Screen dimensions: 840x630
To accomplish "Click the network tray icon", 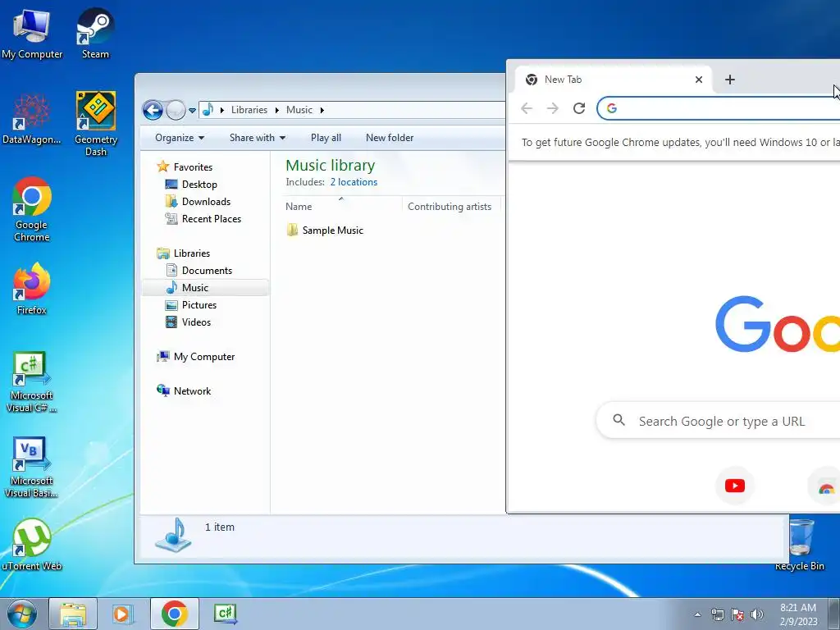I will coord(717,614).
